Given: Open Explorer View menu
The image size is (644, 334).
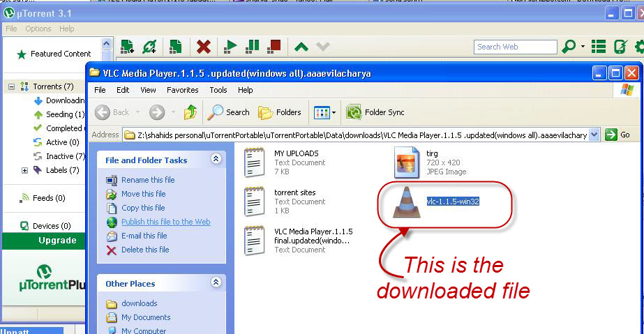Looking at the screenshot, I should (148, 90).
